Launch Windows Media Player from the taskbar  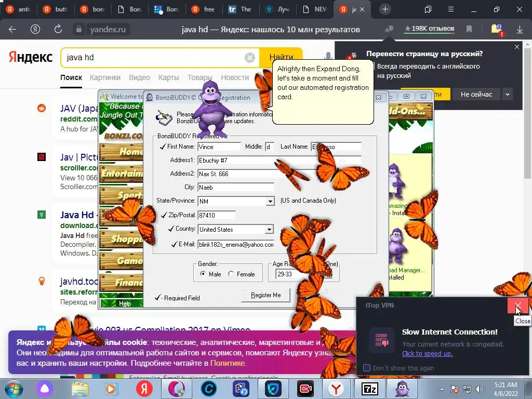tap(112, 389)
